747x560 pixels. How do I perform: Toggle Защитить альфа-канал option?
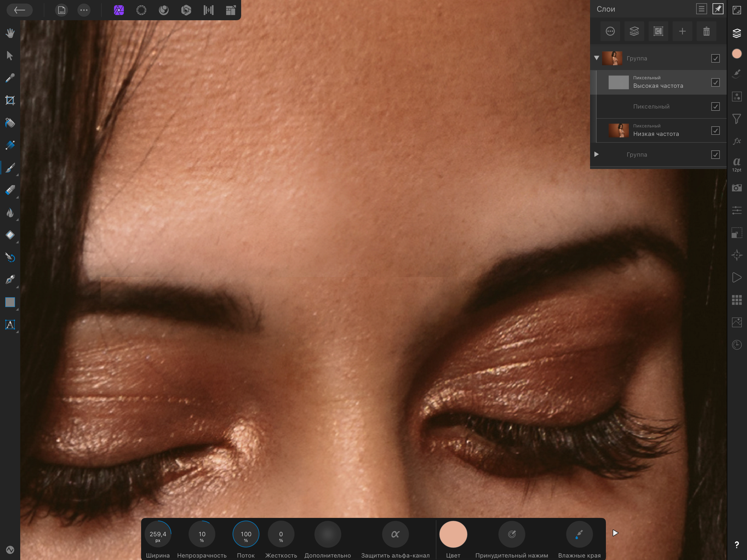(x=395, y=534)
